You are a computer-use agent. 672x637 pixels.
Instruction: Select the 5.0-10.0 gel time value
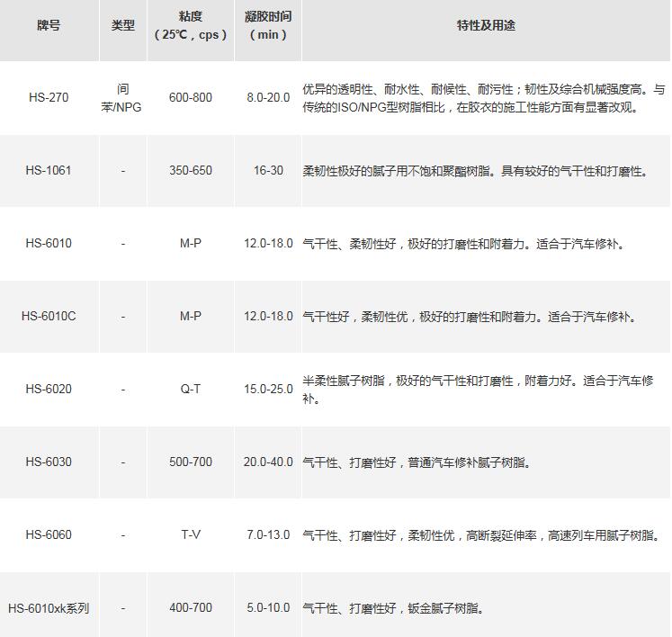click(268, 608)
